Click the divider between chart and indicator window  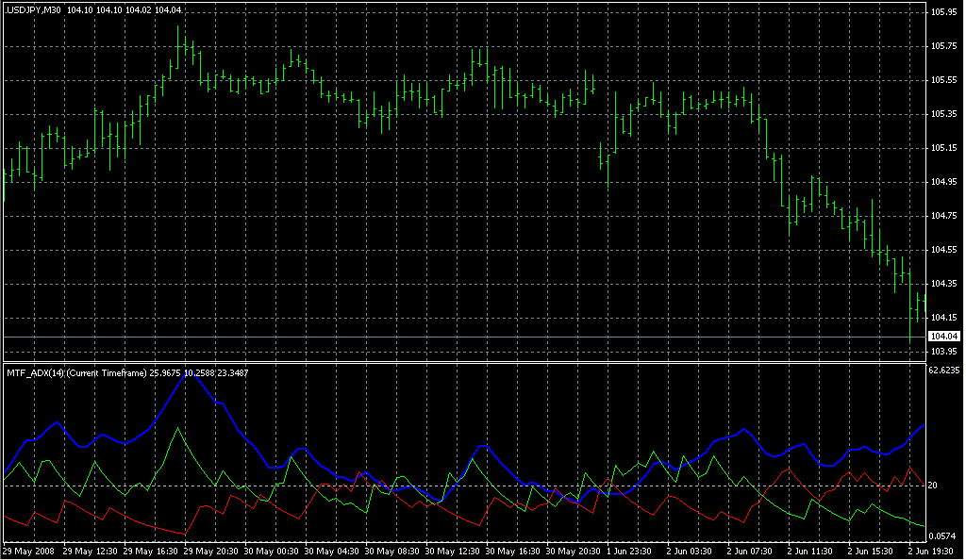click(x=462, y=360)
